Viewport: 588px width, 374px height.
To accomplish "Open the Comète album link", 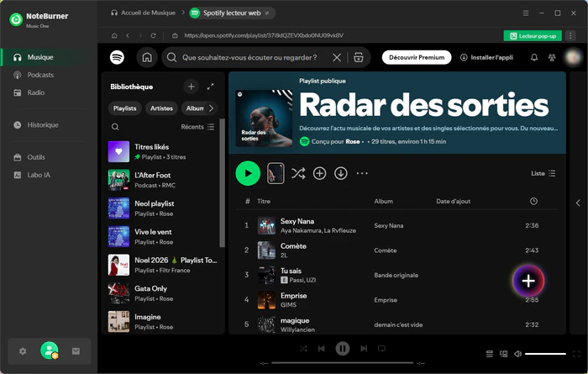I will tap(385, 250).
